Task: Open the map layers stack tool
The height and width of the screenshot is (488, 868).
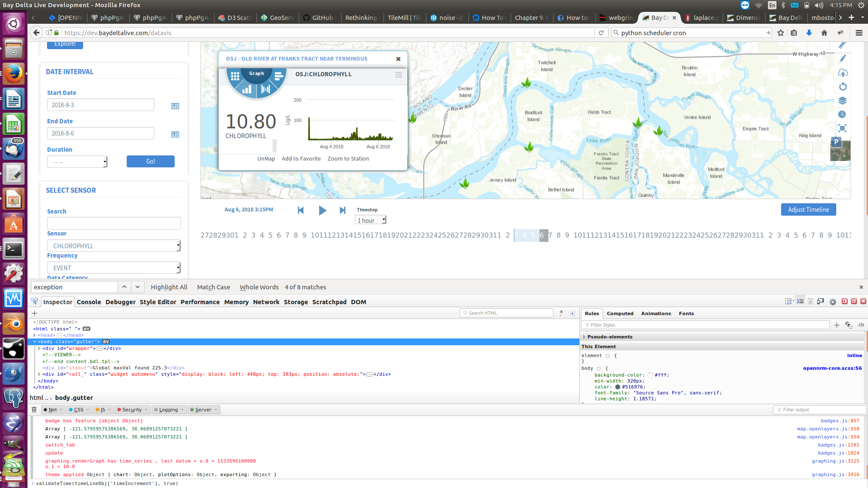Action: [x=843, y=100]
